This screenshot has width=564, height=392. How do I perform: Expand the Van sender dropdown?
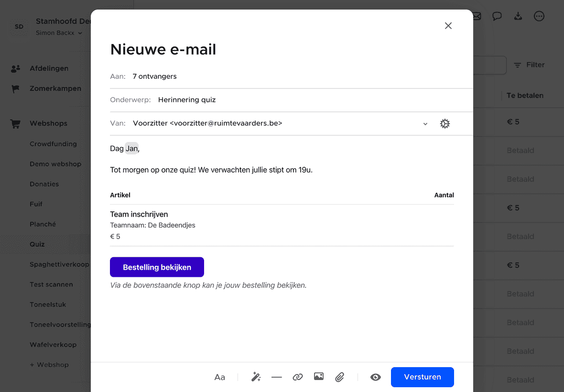click(425, 124)
